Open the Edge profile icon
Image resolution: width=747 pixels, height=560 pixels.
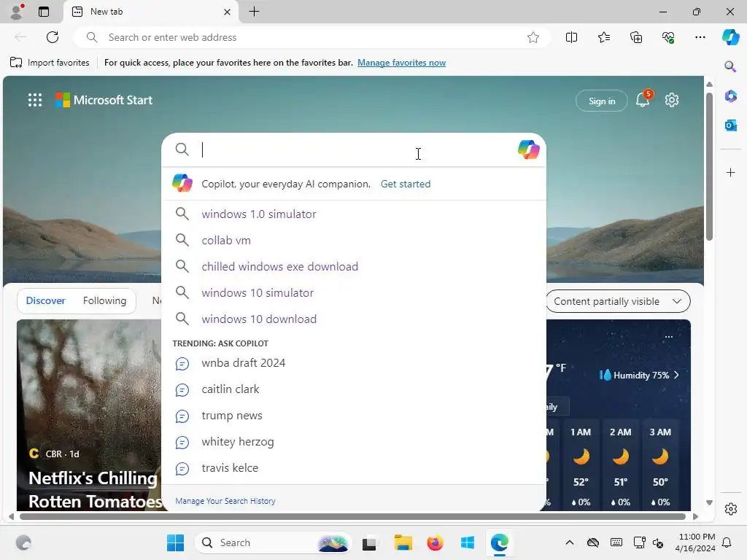(x=17, y=12)
